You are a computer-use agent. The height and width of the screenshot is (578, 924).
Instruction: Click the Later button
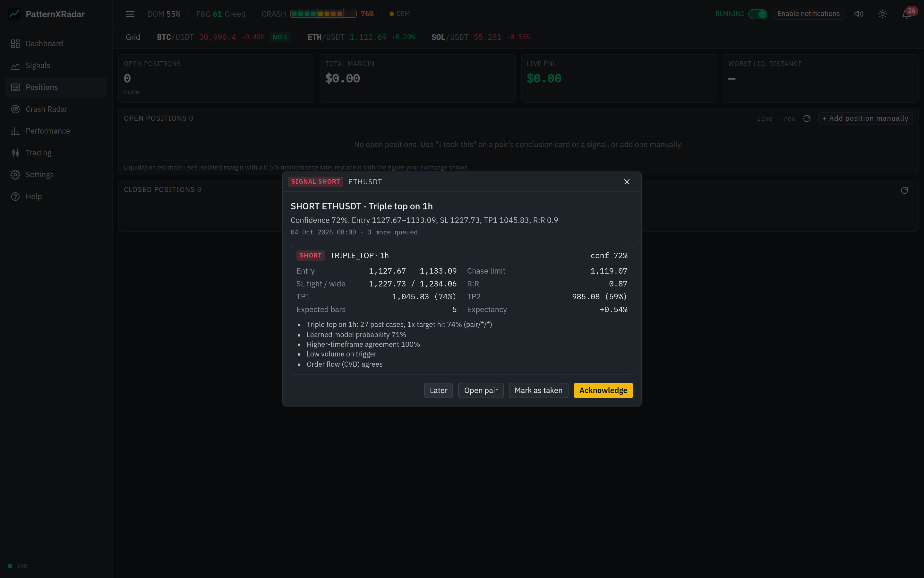click(438, 390)
